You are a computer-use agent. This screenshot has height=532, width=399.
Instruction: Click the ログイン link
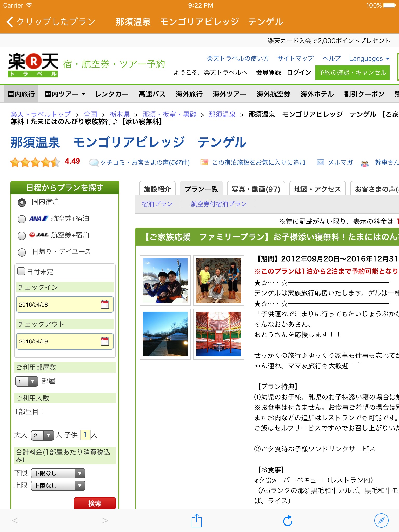pos(299,72)
